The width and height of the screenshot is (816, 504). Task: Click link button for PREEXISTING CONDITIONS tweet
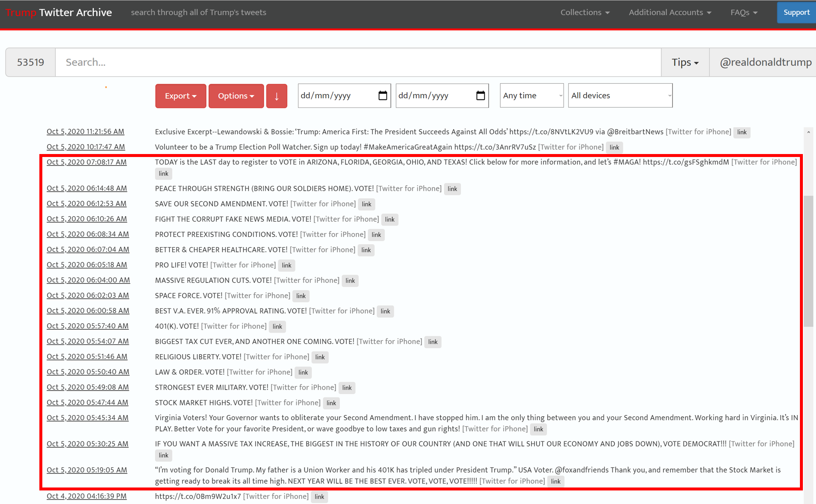pyautogui.click(x=376, y=234)
